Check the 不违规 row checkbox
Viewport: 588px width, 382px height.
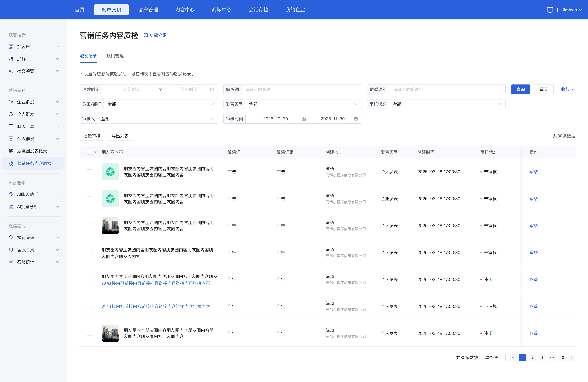coord(89,306)
